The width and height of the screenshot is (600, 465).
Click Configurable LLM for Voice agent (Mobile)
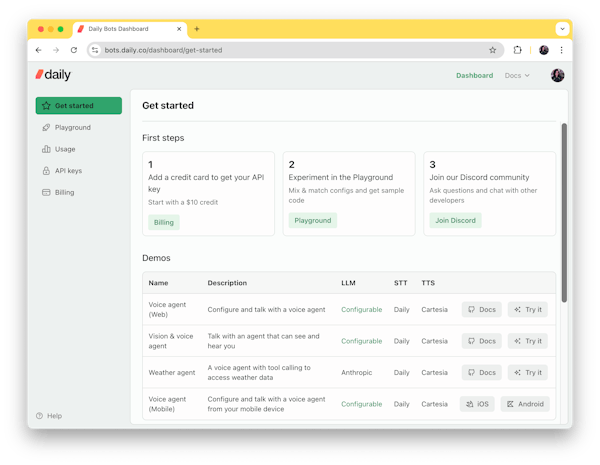pos(362,404)
